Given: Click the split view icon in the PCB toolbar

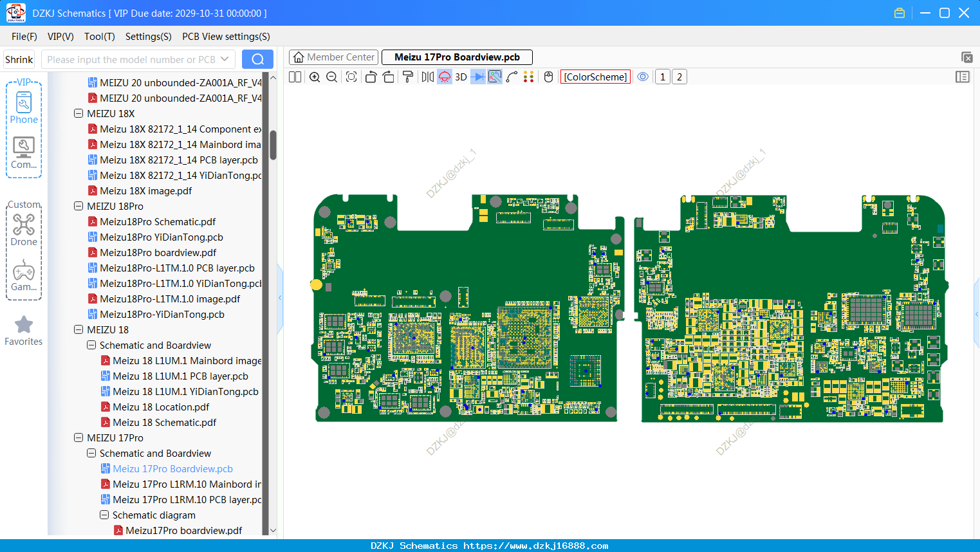Looking at the screenshot, I should point(295,77).
